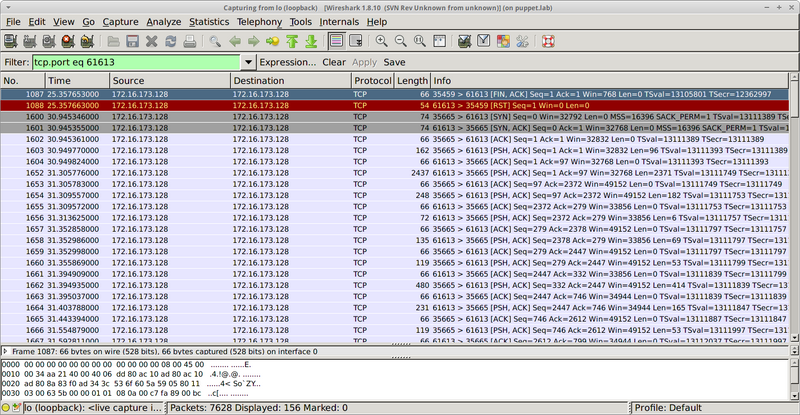
Task: Open the Edit menu
Action: coord(37,22)
